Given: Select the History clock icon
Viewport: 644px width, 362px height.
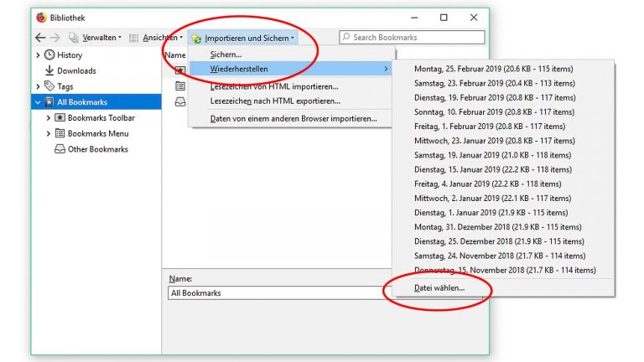Looking at the screenshot, I should [x=49, y=54].
